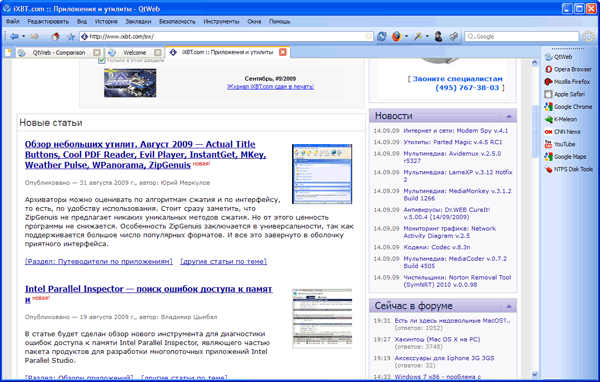Go back using the blue back arrow

click(x=14, y=36)
